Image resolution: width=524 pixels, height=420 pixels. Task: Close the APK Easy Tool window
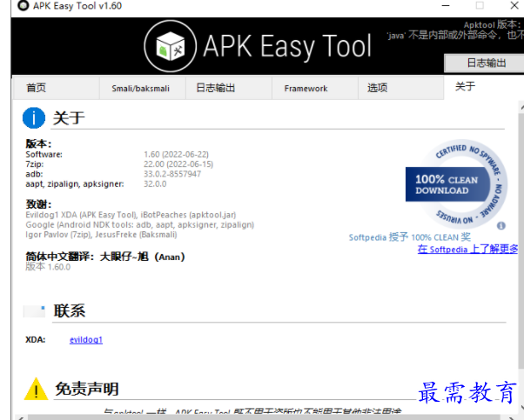[514, 5]
